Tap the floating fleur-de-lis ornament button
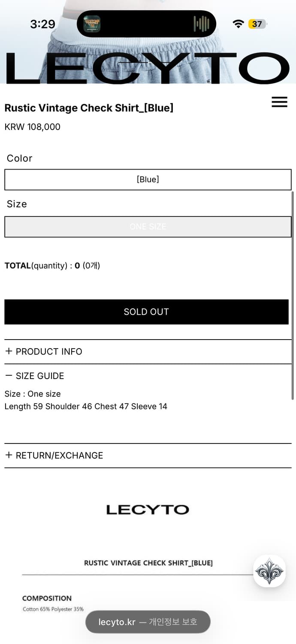The height and width of the screenshot is (644, 296). (x=269, y=571)
